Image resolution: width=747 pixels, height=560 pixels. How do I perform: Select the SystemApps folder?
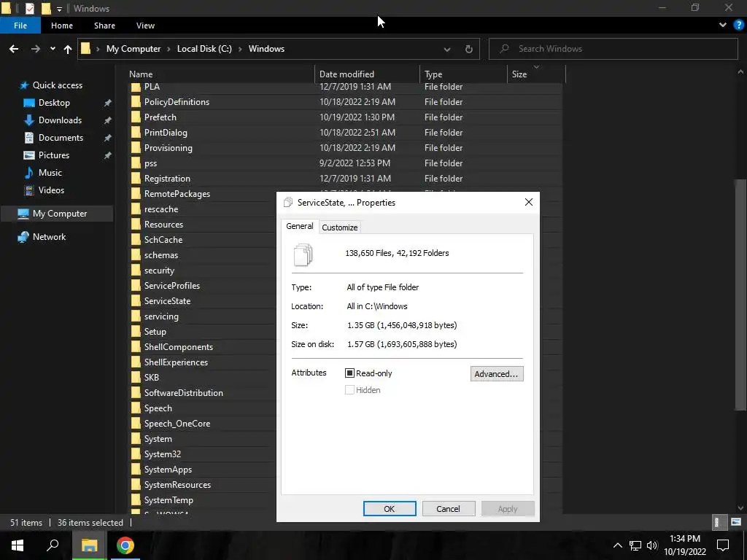pos(169,470)
